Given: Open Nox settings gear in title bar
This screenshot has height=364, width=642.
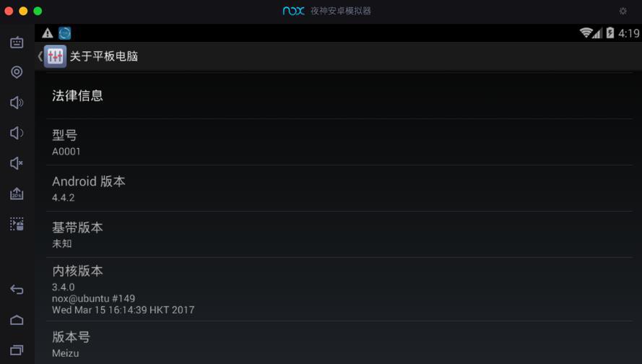Looking at the screenshot, I should [623, 11].
